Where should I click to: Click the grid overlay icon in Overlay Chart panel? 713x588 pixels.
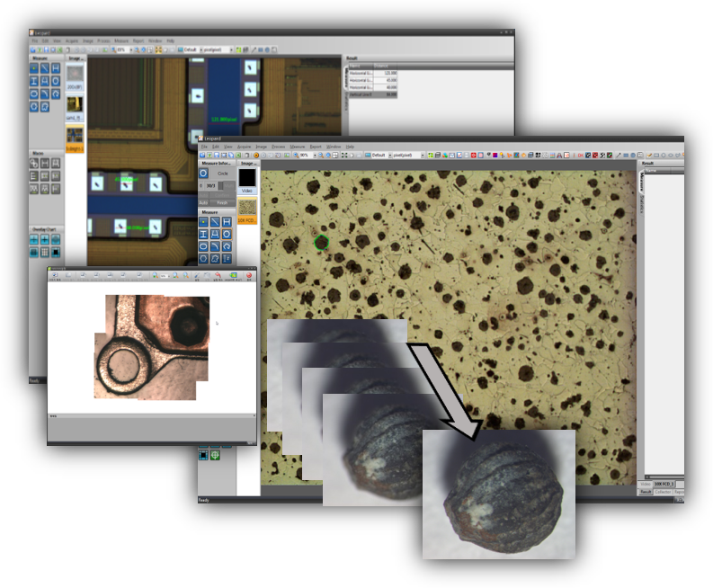click(45, 252)
